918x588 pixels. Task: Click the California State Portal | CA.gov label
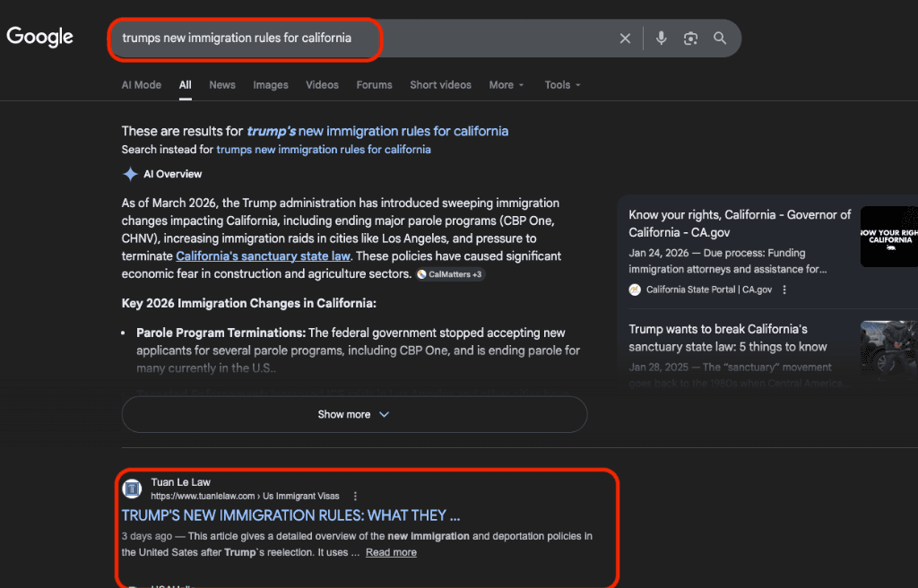[709, 290]
